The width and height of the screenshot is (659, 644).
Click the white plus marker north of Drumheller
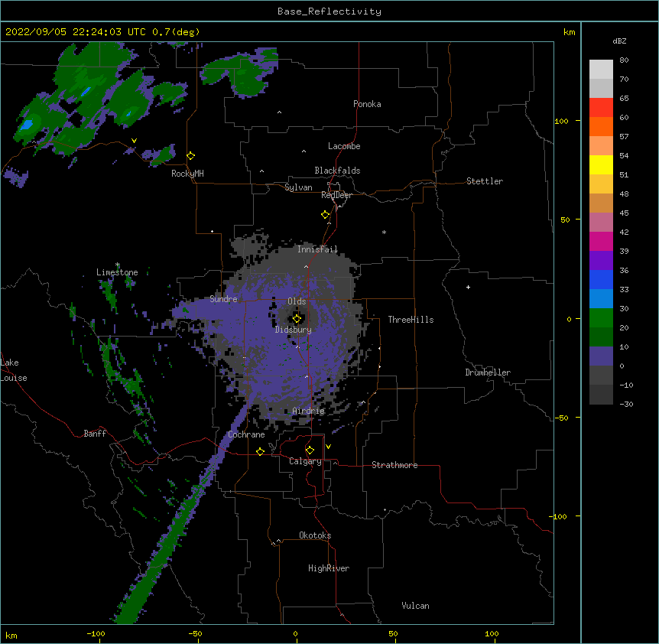click(468, 287)
